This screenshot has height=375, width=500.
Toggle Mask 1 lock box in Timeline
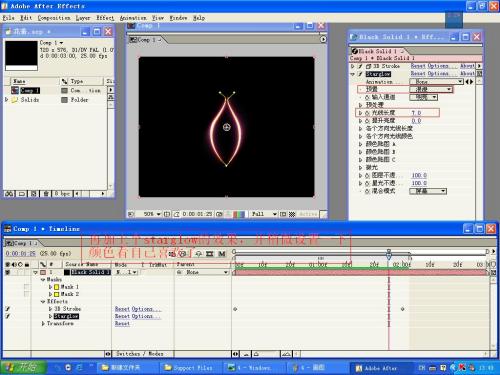26,287
